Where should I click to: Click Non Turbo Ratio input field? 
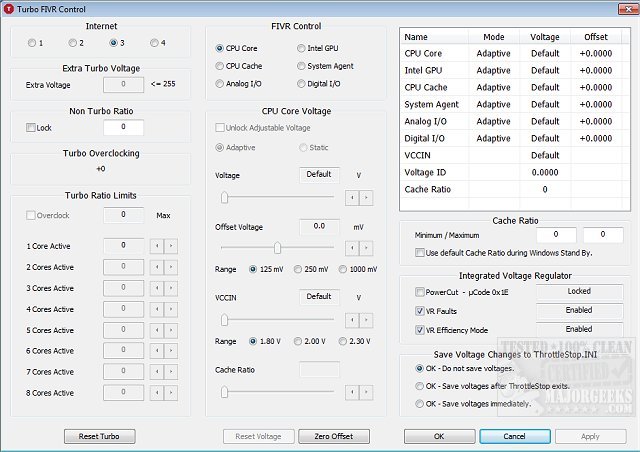pyautogui.click(x=123, y=127)
